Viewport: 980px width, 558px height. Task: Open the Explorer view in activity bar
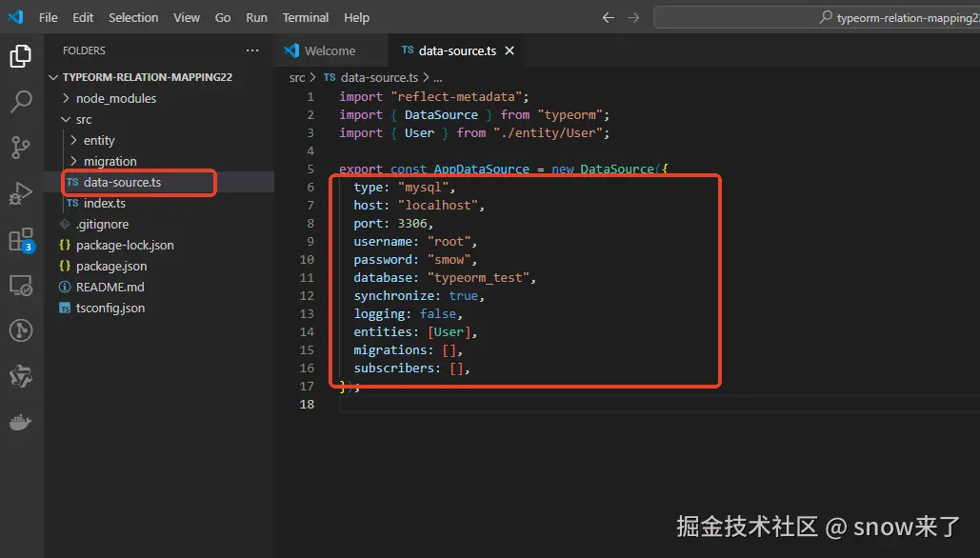(21, 56)
